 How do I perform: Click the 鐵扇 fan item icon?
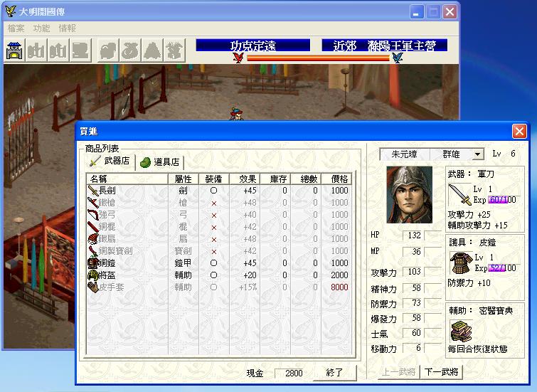click(92, 239)
